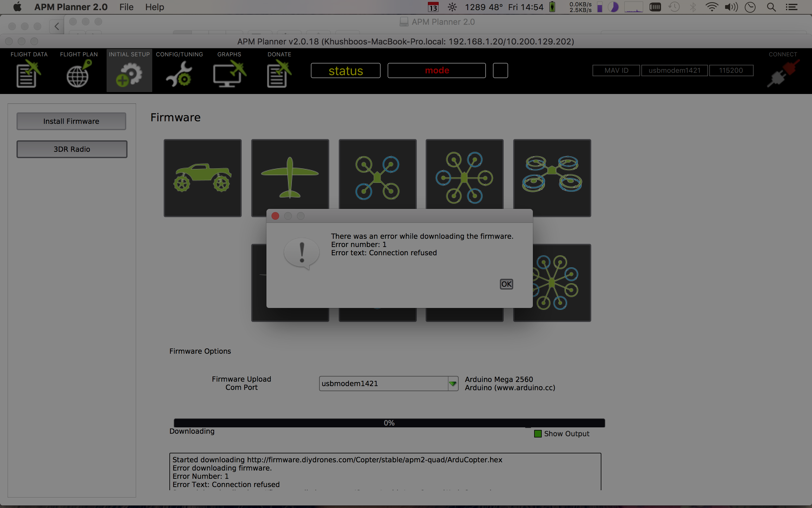
Task: Open the File menu
Action: pos(126,7)
